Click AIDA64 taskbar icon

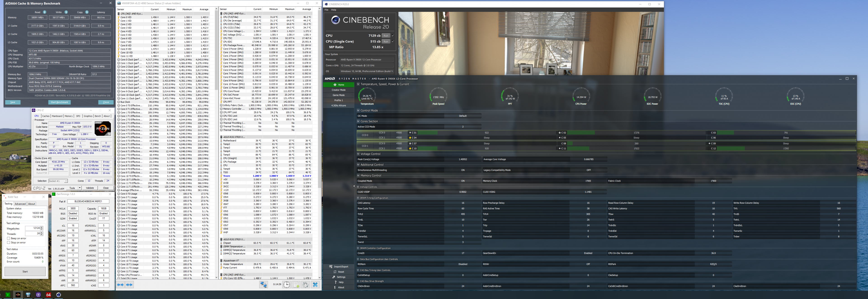48,295
